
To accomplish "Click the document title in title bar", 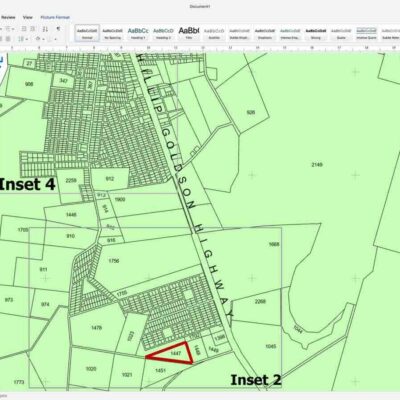I will (200, 6).
